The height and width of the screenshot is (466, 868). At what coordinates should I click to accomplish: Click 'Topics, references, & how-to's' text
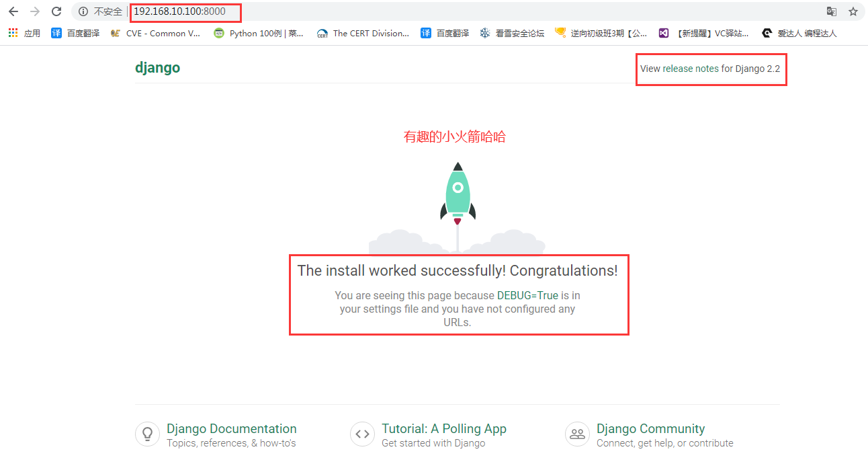pyautogui.click(x=231, y=443)
